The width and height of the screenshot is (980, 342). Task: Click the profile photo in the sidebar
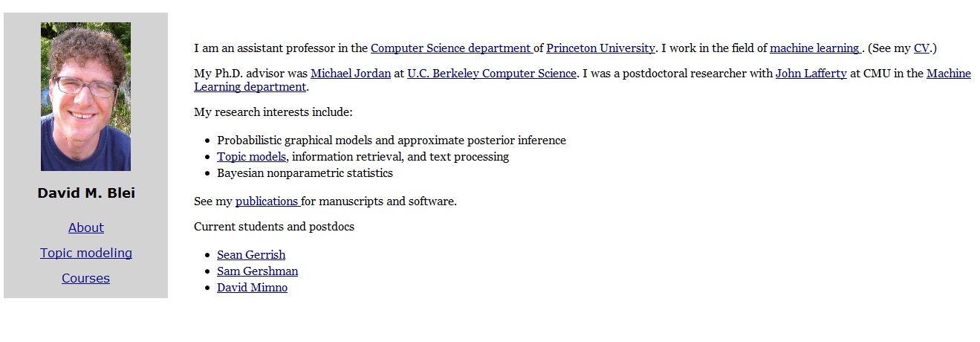85,97
